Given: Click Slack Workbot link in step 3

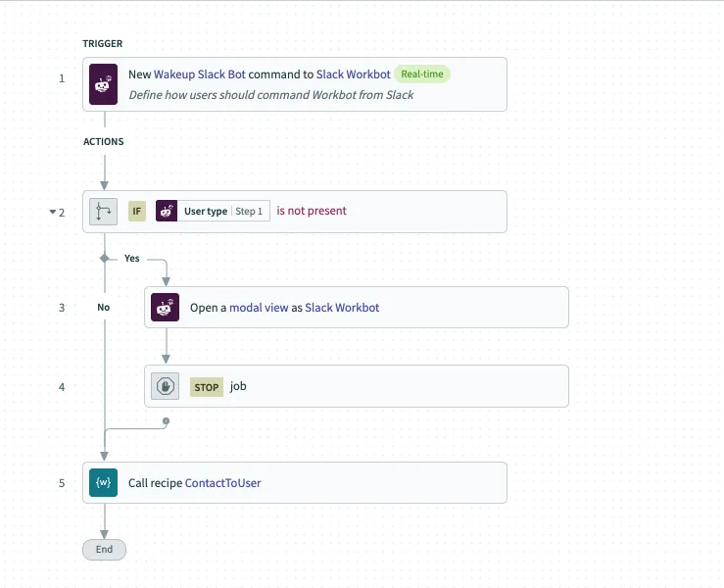Looking at the screenshot, I should click(x=342, y=308).
